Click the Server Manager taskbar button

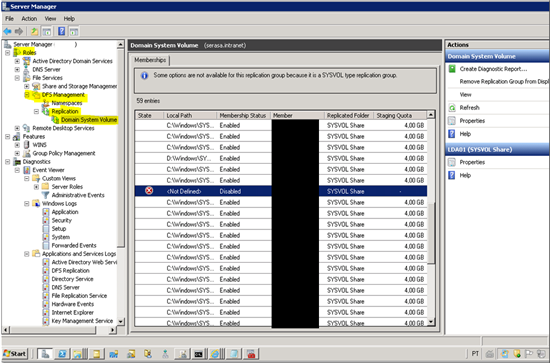click(x=45, y=354)
